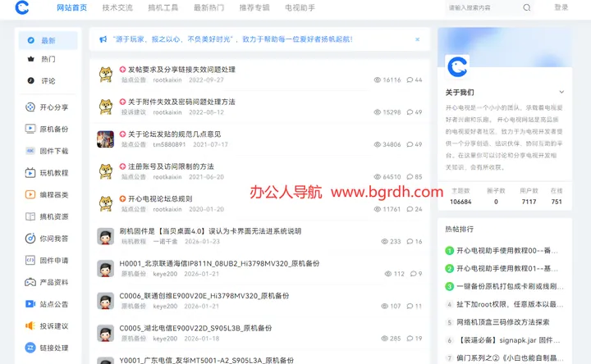Click the comment bubble icon for 注册账号 post
591x364 pixels.
(410, 177)
